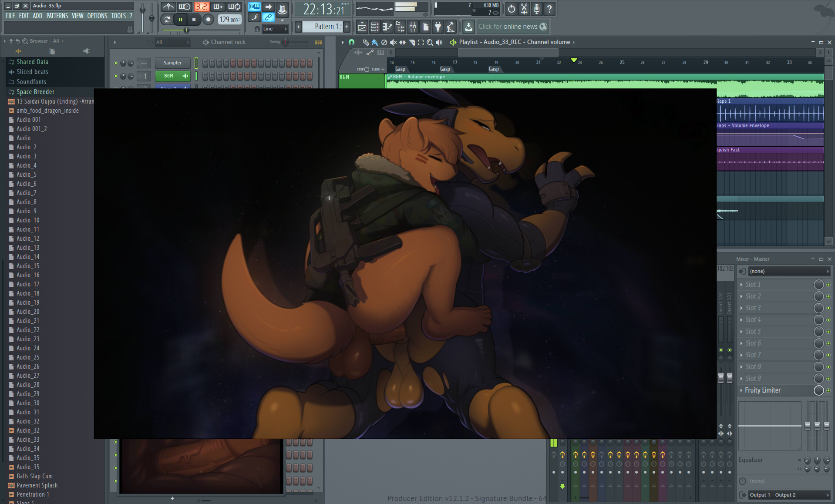Click the Sampler channel button
This screenshot has width=835, height=504.
173,63
